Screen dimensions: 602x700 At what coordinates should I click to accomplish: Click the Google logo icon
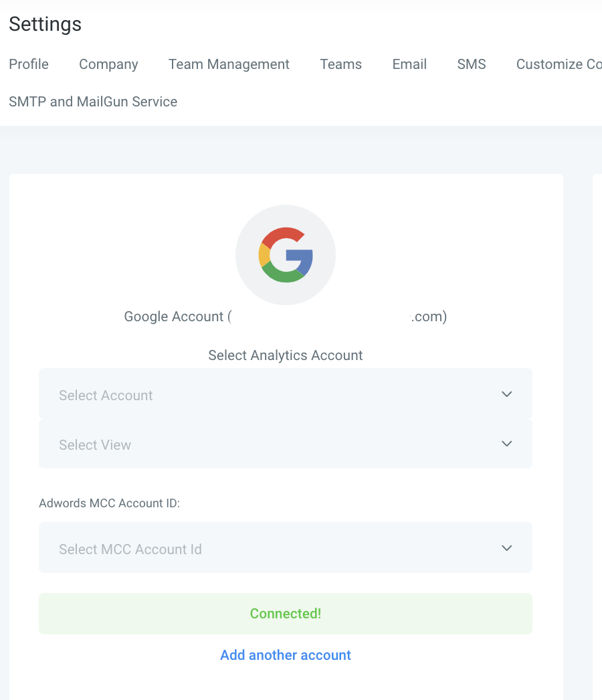(x=286, y=255)
